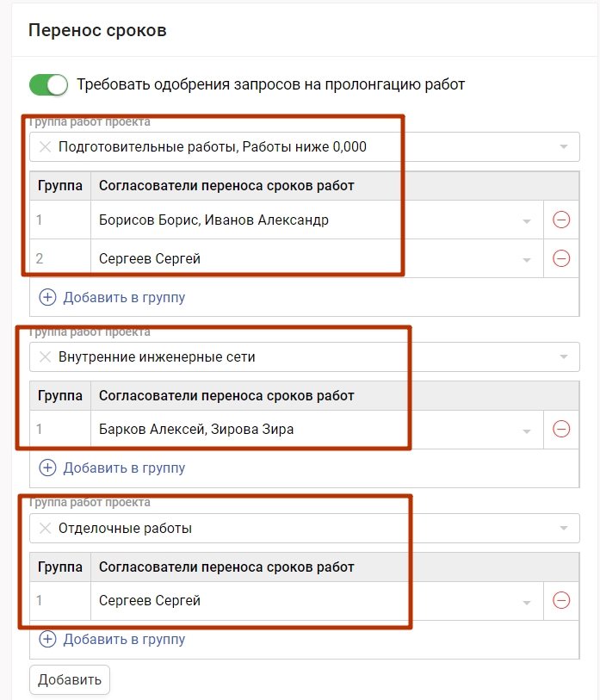This screenshot has width=600, height=700.
Task: Click the Сергеев Сергей field in group 2
Action: point(301,257)
